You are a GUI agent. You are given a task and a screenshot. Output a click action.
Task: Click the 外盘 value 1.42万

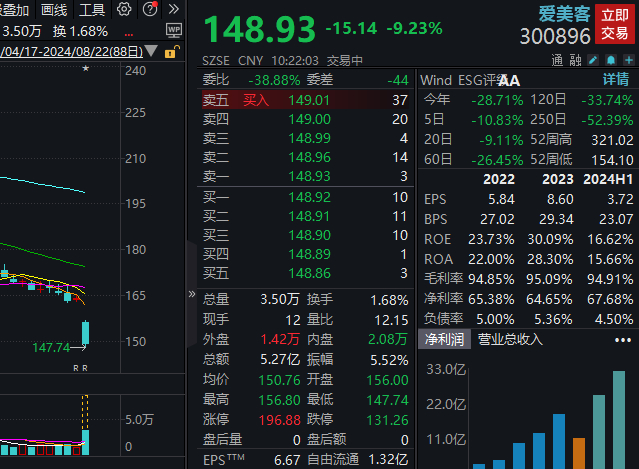coord(280,339)
